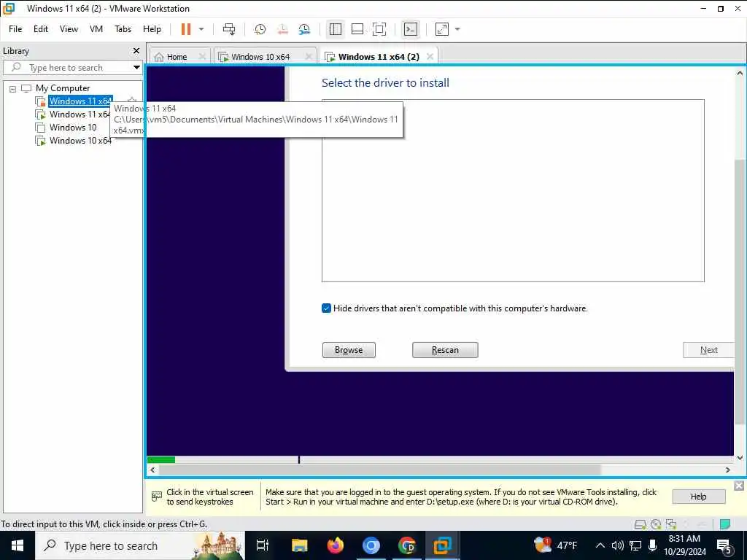Screen dimensions: 747x560
Task: Click the Browse button
Action: [x=349, y=350]
